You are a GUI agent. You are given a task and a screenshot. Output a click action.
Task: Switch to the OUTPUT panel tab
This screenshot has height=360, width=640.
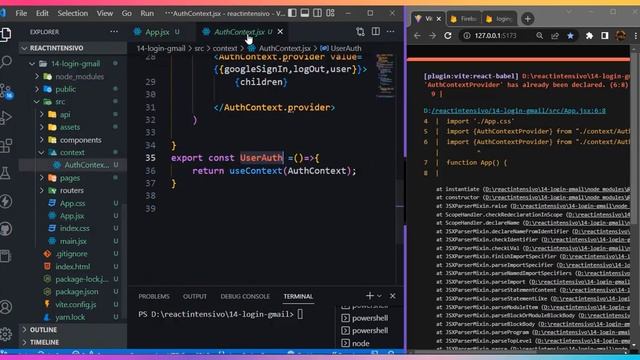pos(195,296)
